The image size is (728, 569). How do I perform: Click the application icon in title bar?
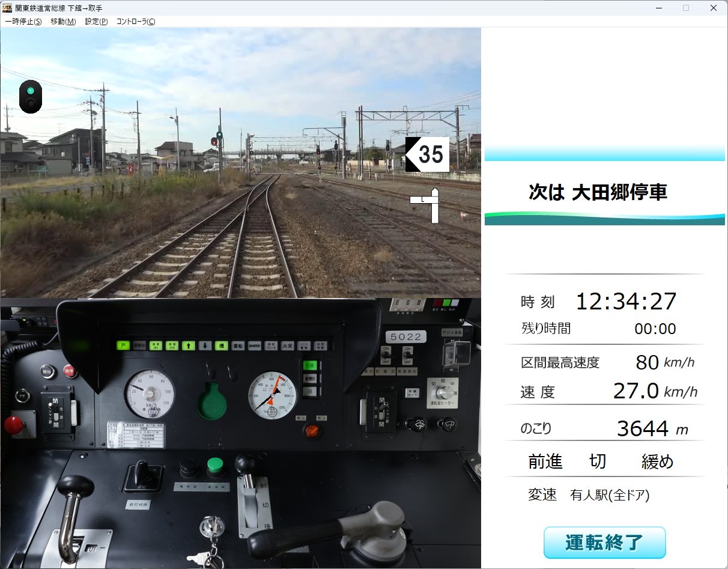tap(7, 8)
